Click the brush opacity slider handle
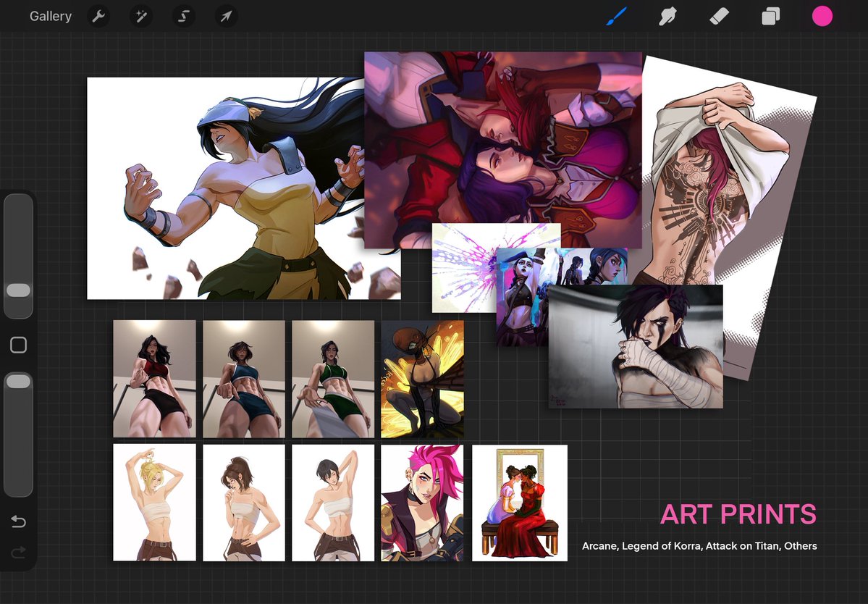The width and height of the screenshot is (868, 604). 18,381
